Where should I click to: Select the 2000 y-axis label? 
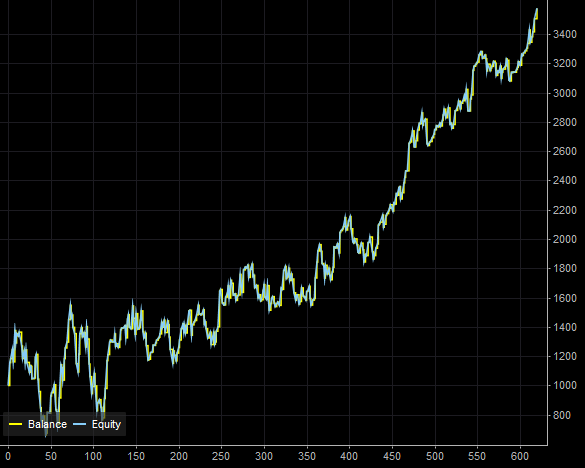(565, 239)
